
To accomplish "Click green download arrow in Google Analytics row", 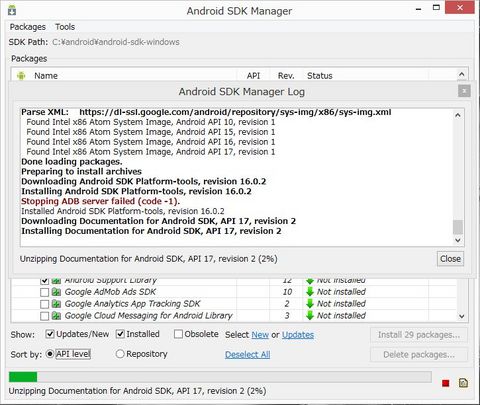I will click(310, 304).
